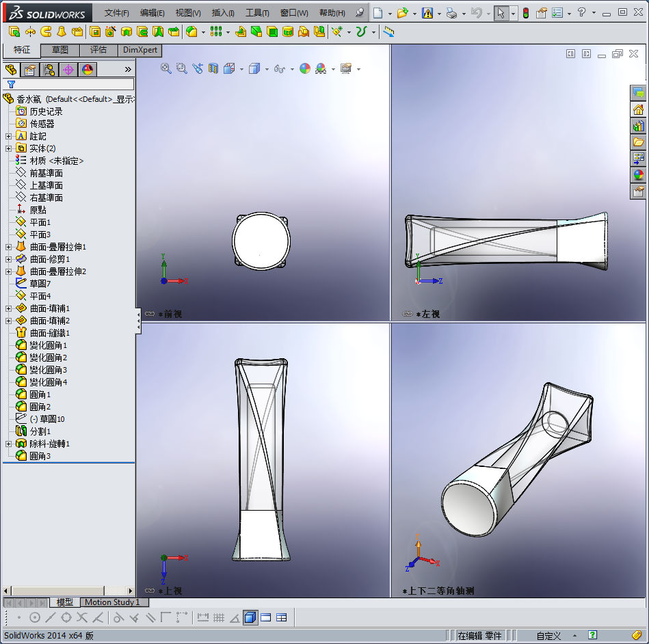Toggle the pushpin on the menu bar
The width and height of the screenshot is (649, 644).
pos(360,13)
